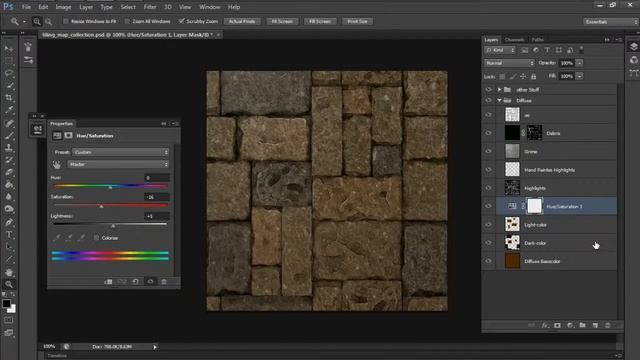
Task: Select the Pen tool
Action: (9, 222)
